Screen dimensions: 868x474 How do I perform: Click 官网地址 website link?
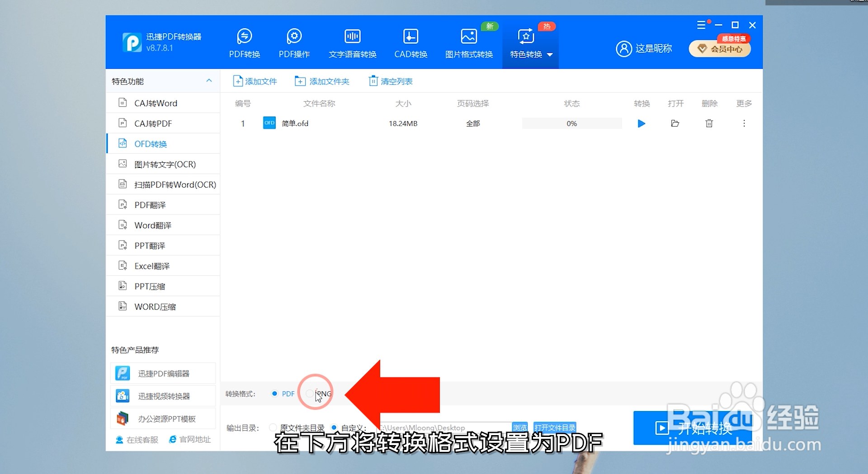tap(190, 440)
